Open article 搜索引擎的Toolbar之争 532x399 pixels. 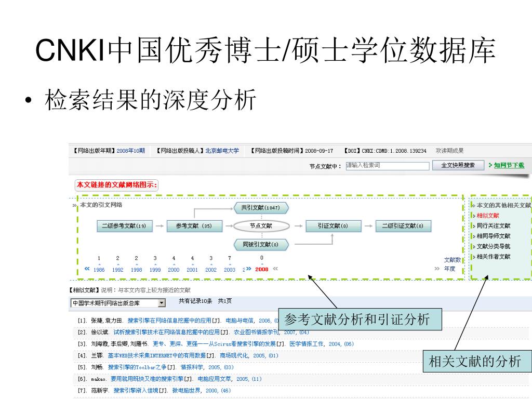coord(137,367)
